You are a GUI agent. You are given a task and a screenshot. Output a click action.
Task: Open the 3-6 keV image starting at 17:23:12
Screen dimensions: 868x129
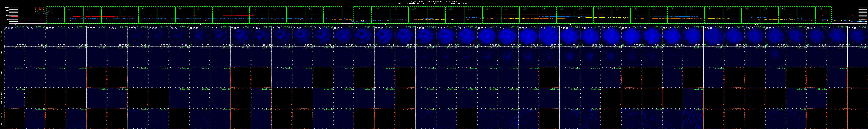[446, 36]
